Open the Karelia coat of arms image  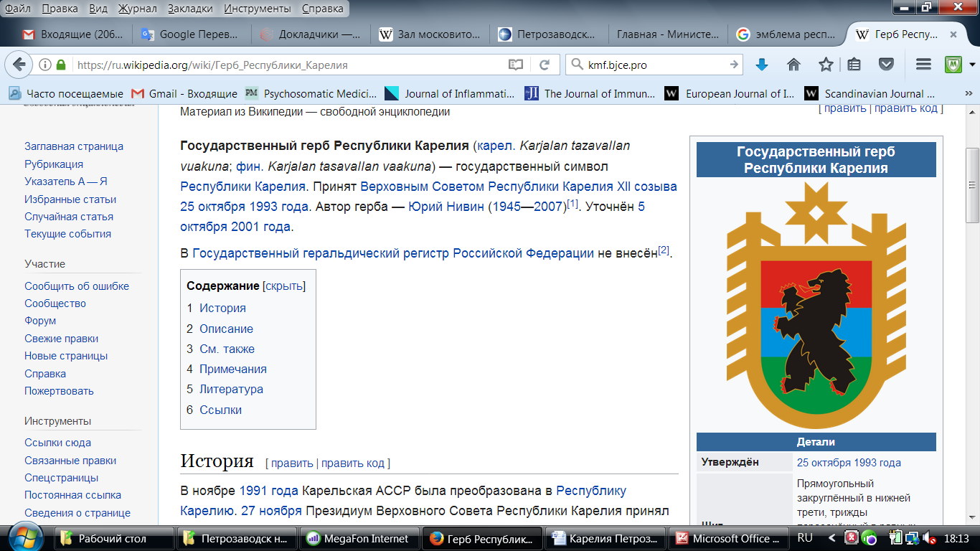[816, 305]
